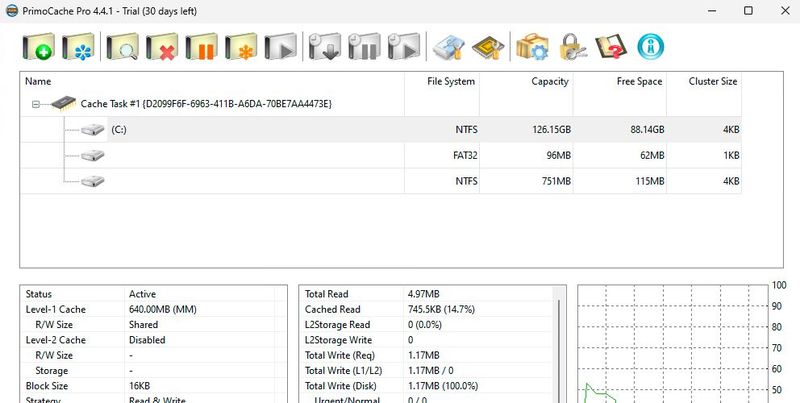This screenshot has height=403, width=800.
Task: Click the 62MB free space cell
Action: [652, 155]
